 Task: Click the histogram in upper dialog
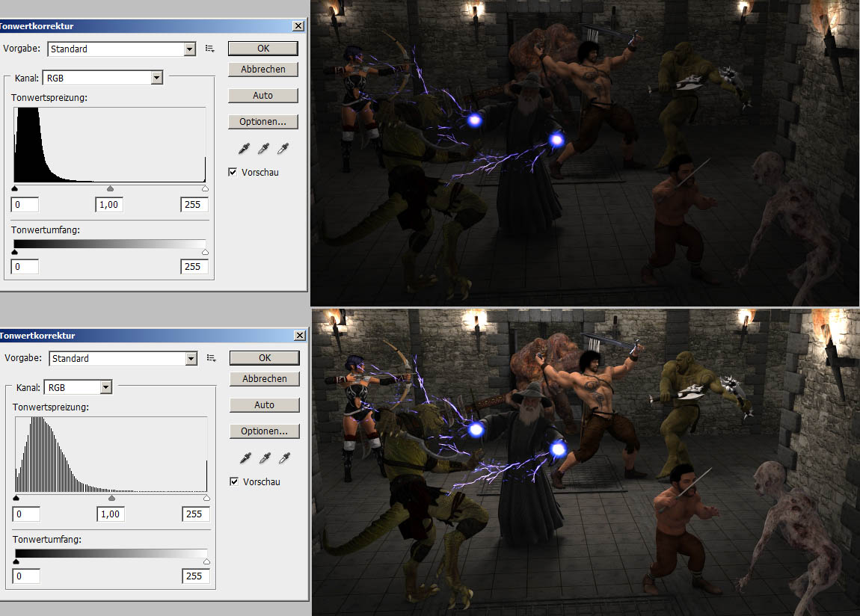(x=110, y=145)
